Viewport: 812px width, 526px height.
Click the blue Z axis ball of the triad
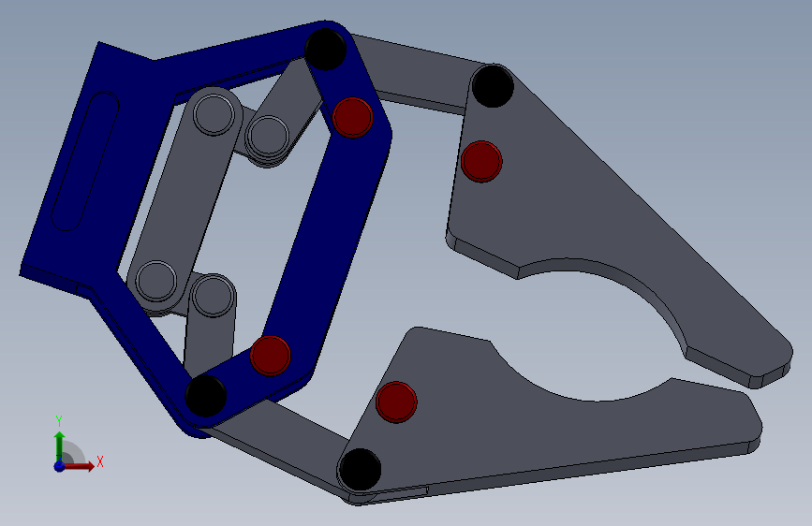click(x=59, y=466)
